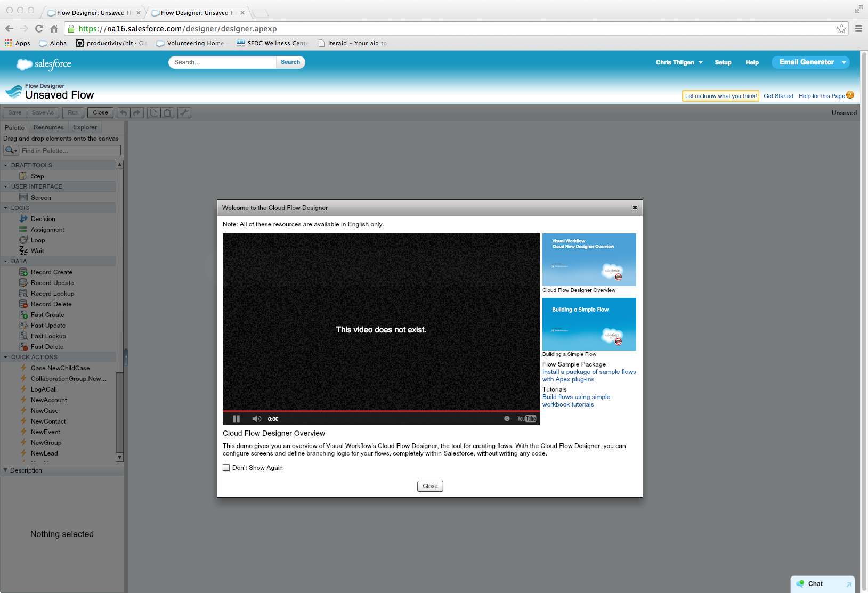Switch to the Palette tab

14,127
